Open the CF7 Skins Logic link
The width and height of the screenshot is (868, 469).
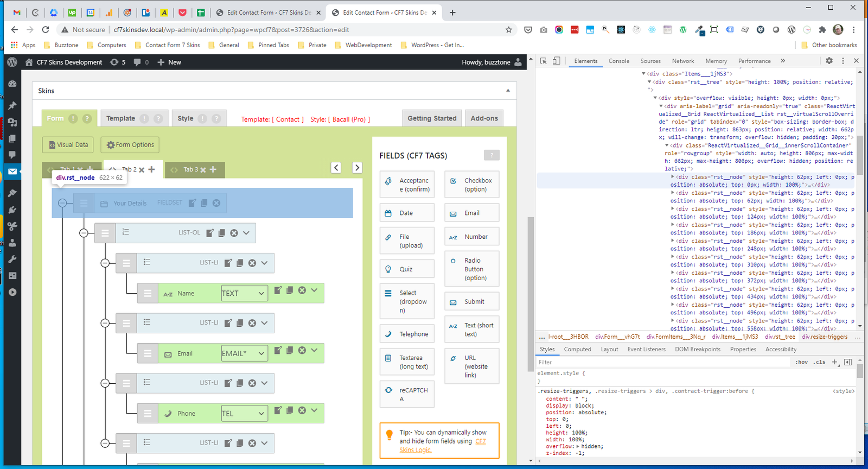point(416,450)
